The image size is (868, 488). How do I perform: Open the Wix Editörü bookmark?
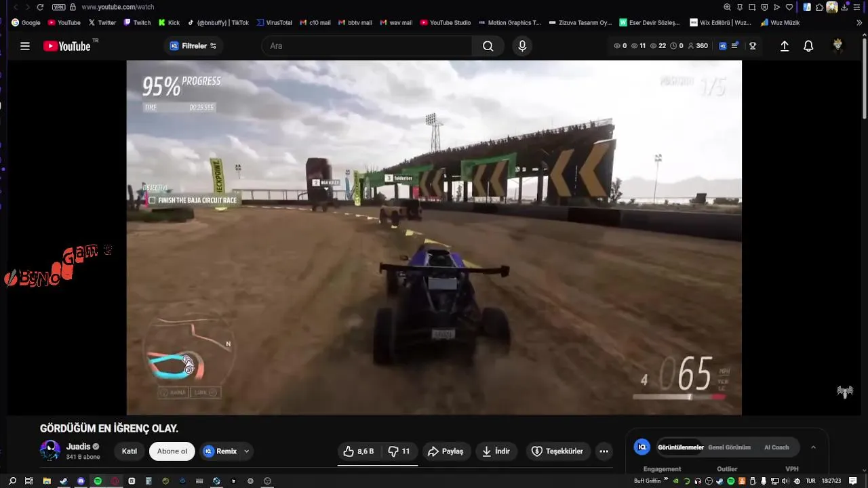coord(721,22)
